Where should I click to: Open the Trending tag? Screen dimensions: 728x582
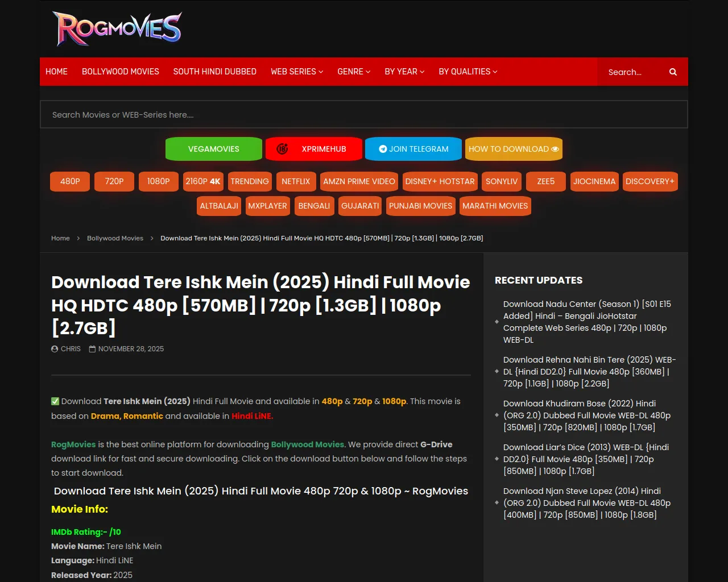[x=250, y=181]
